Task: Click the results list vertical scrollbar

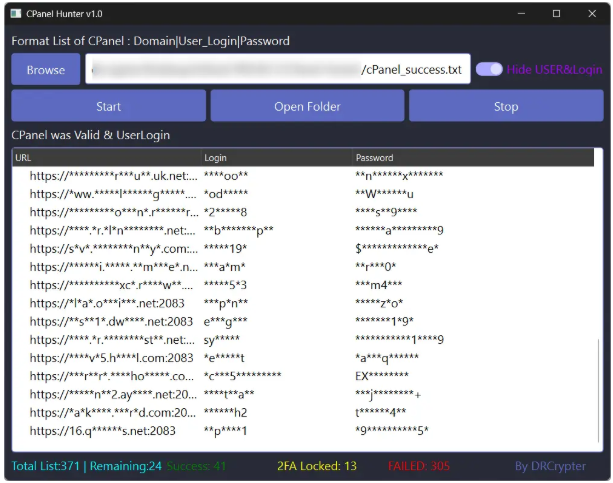Action: coord(599,390)
